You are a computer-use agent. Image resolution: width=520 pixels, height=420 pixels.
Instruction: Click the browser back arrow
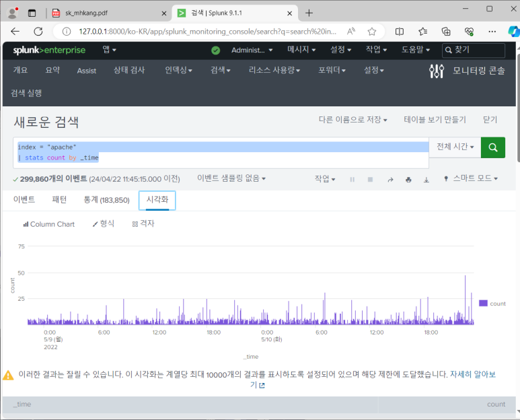coord(15,32)
